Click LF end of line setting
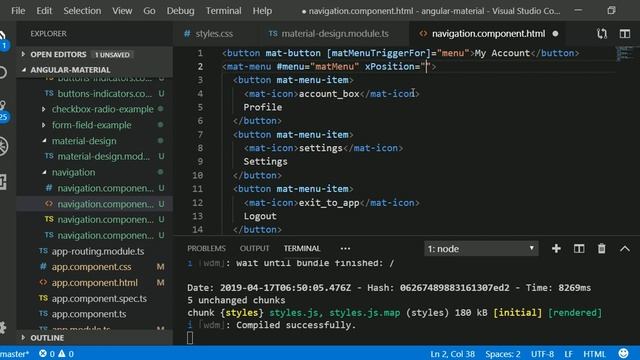This screenshot has width=640, height=360. (568, 353)
